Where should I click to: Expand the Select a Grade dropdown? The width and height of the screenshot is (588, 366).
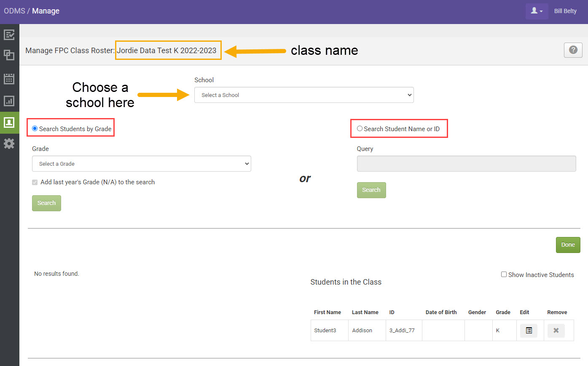pyautogui.click(x=141, y=163)
